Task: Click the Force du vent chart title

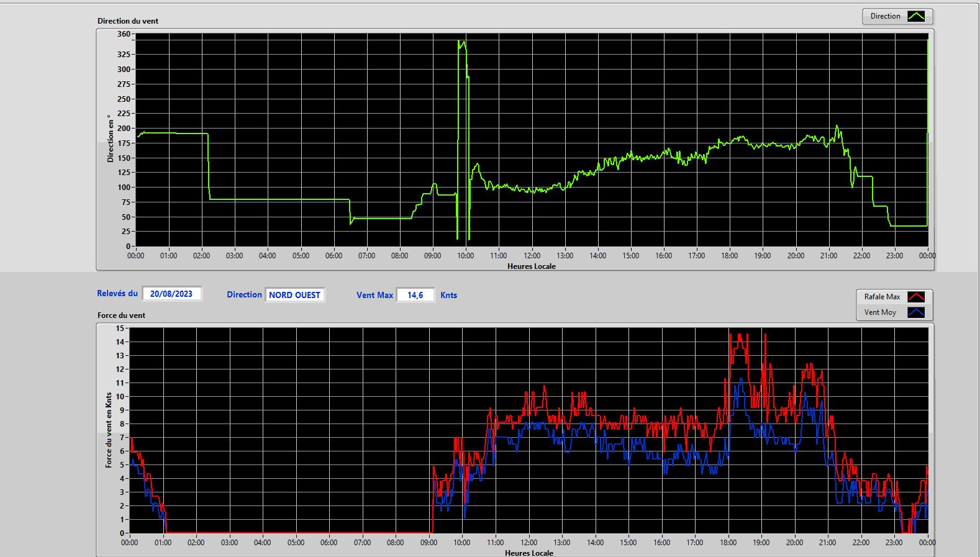Action: click(121, 315)
